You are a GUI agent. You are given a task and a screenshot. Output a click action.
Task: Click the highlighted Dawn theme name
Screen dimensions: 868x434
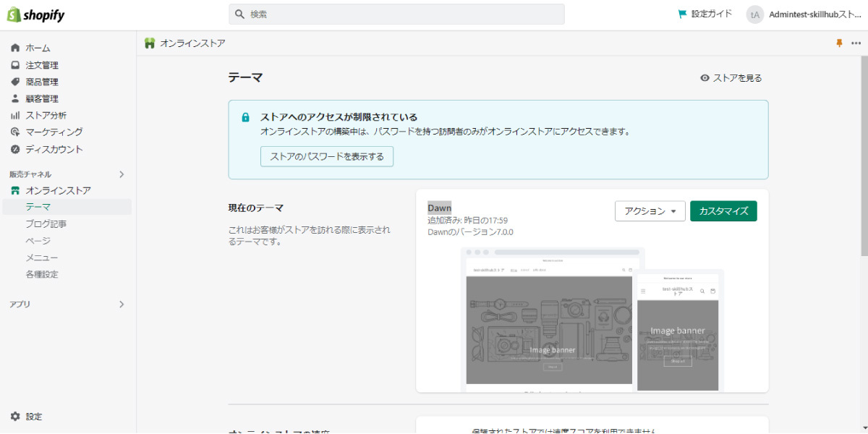point(439,208)
